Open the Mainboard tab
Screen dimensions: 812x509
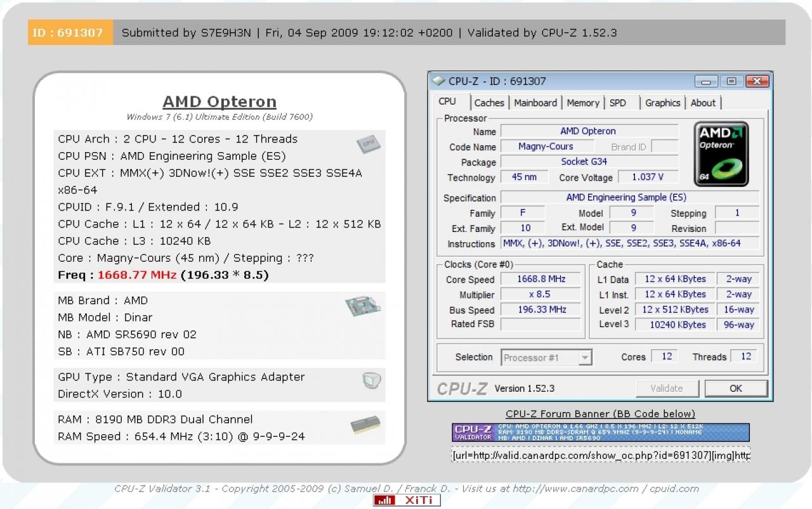click(x=535, y=103)
